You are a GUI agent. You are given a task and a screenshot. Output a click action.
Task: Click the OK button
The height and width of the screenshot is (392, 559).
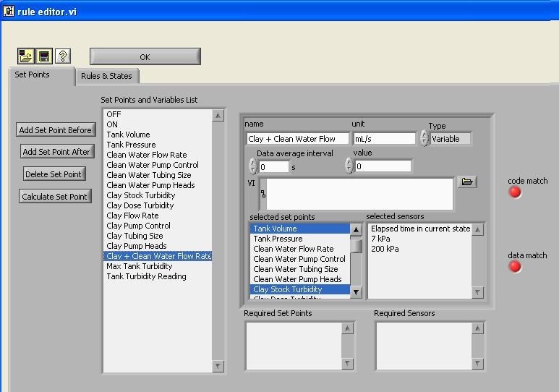(x=145, y=56)
